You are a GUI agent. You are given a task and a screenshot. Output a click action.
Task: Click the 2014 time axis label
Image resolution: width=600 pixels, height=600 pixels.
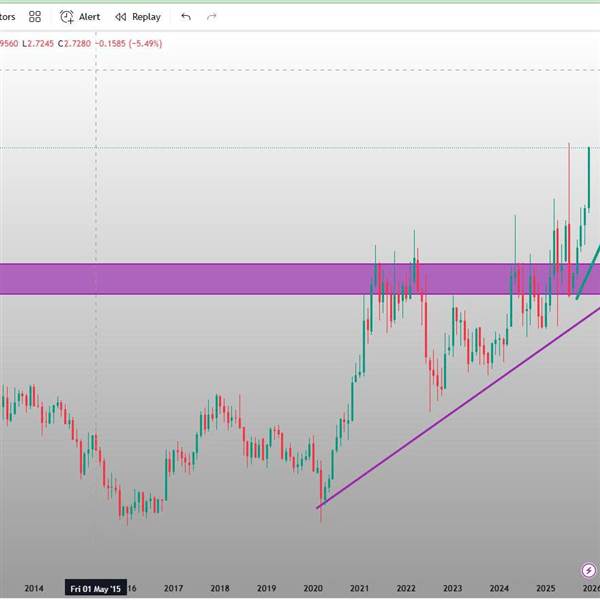34,588
